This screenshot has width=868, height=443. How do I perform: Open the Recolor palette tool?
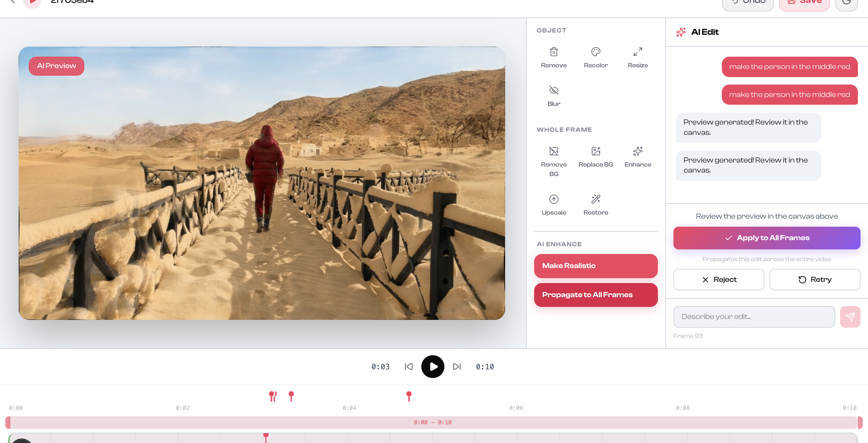[595, 52]
